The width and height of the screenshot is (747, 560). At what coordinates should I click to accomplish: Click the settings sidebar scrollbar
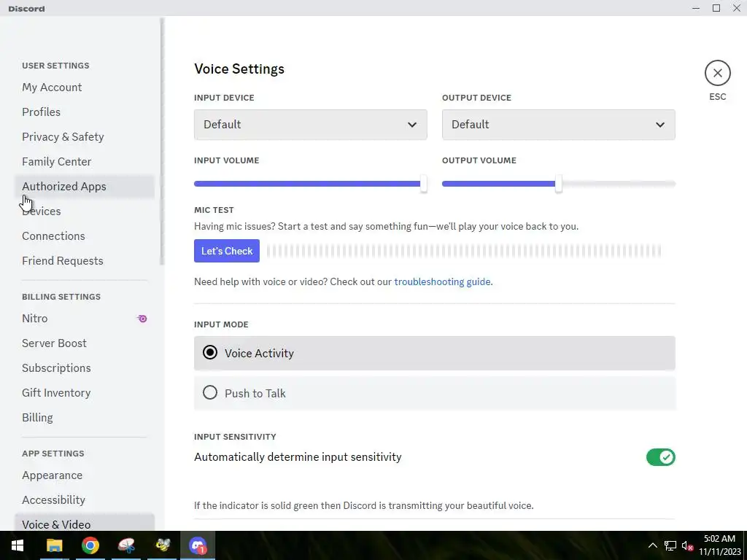[162, 141]
